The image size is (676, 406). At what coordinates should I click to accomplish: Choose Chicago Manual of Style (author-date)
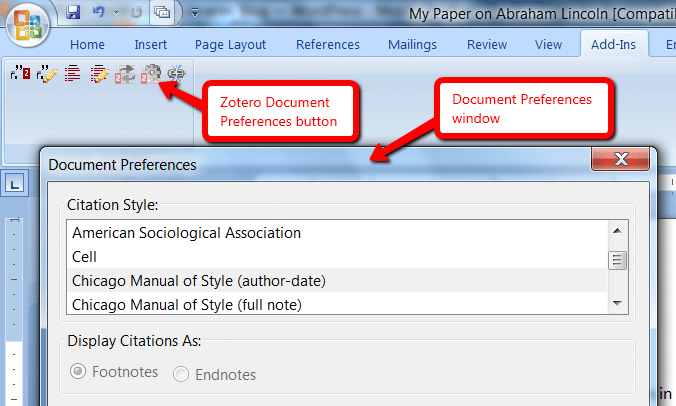[337, 281]
